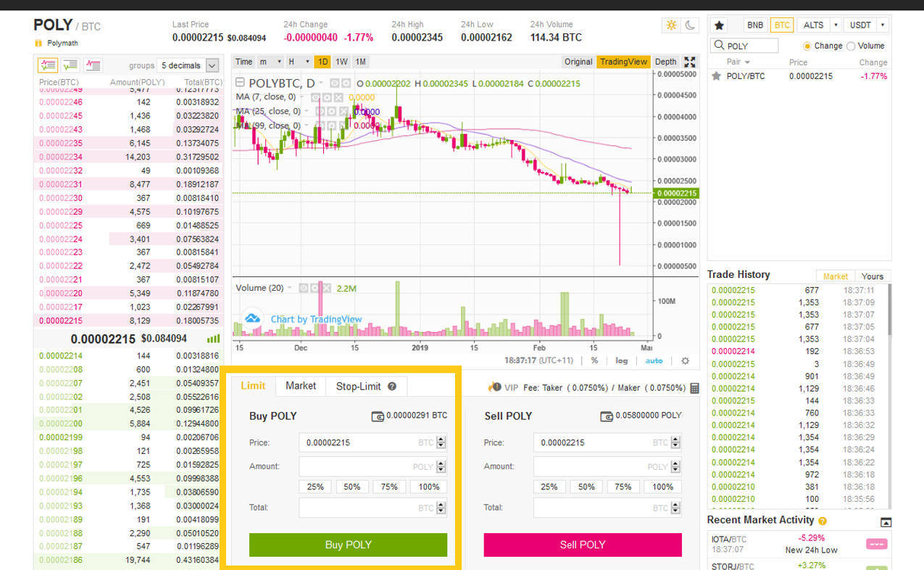Show sell orders only in order book

93,65
